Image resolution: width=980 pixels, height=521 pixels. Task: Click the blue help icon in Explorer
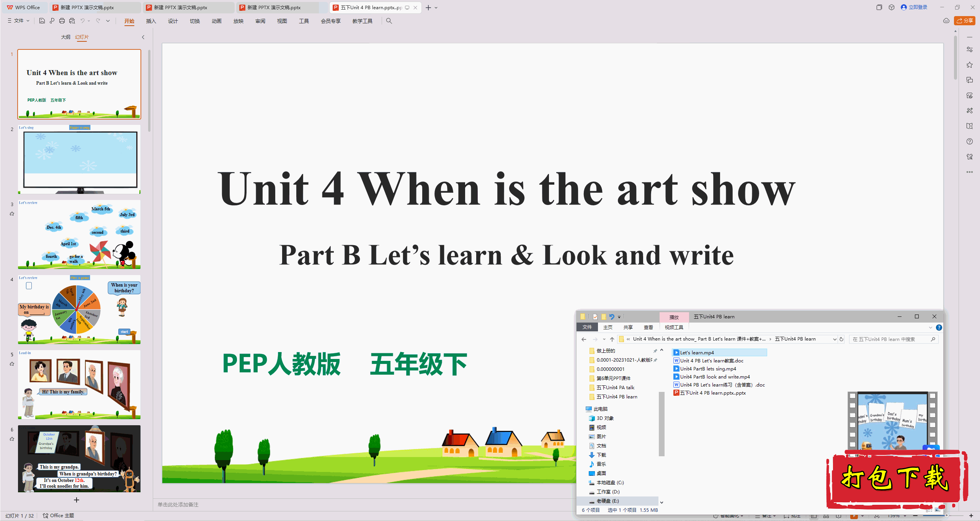[x=939, y=328]
